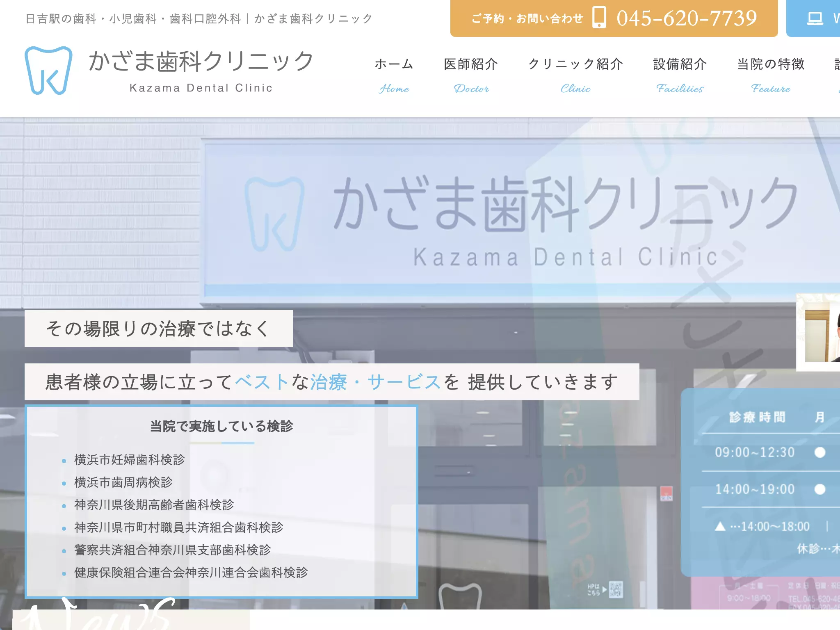Select 横浜市妊婦歯科検診 list item
Screen dimensions: 840x630
click(x=129, y=460)
